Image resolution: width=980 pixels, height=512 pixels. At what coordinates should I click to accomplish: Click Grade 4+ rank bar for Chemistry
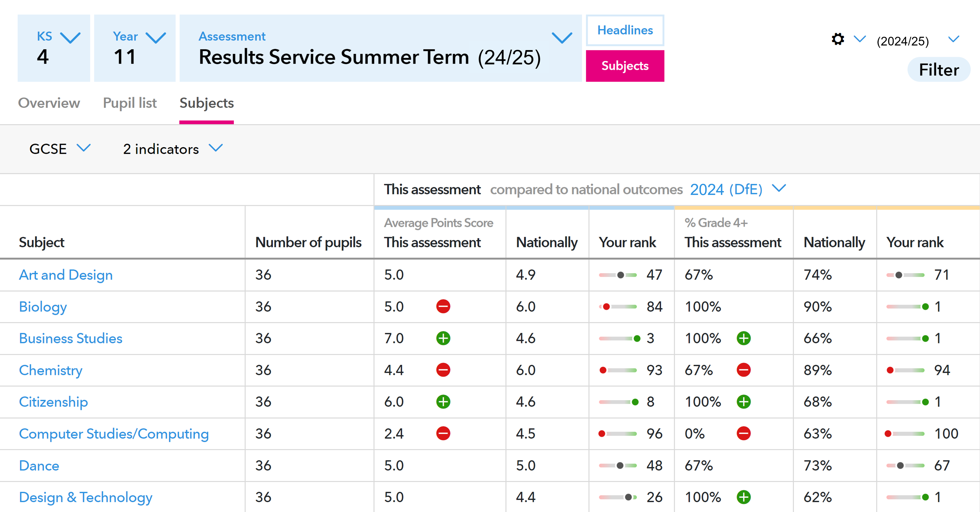(906, 370)
